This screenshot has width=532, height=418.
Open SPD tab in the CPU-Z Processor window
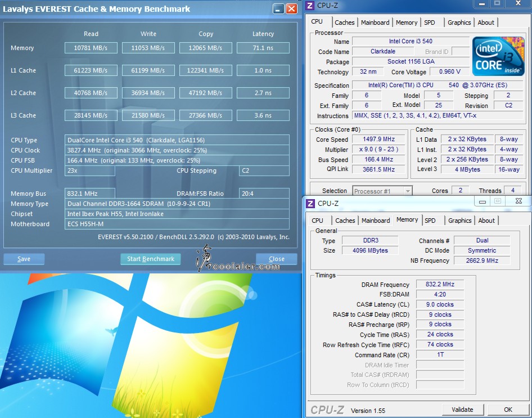(430, 23)
